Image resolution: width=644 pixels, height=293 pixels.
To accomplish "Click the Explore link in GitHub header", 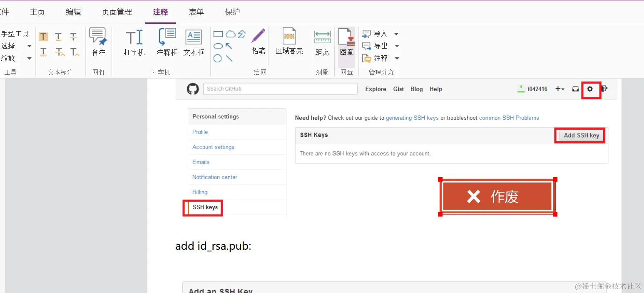I will click(375, 89).
